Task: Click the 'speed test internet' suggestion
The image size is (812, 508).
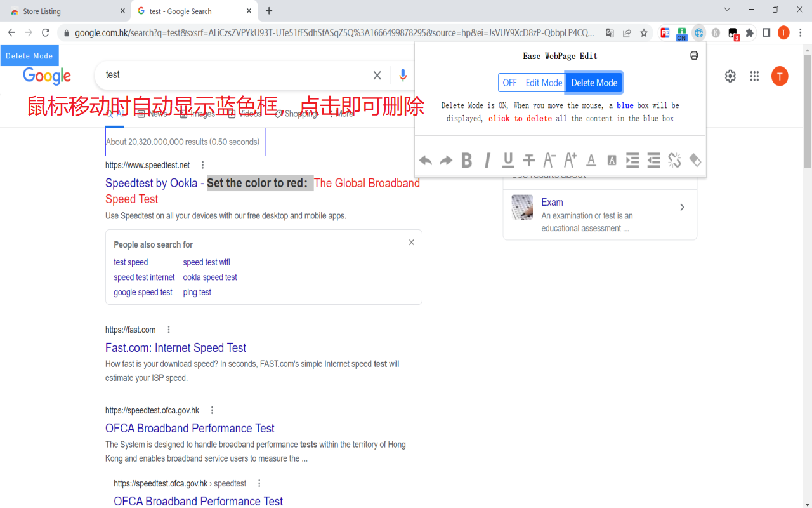Action: [144, 277]
